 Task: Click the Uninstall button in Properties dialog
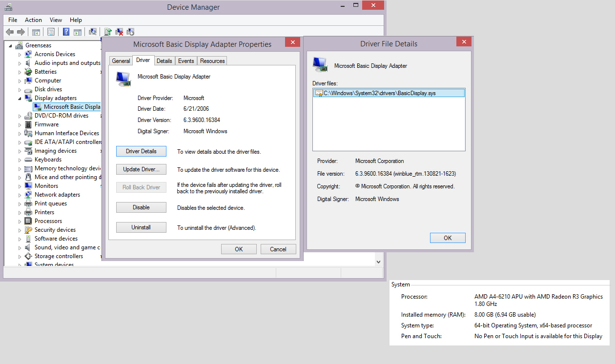[x=141, y=227]
